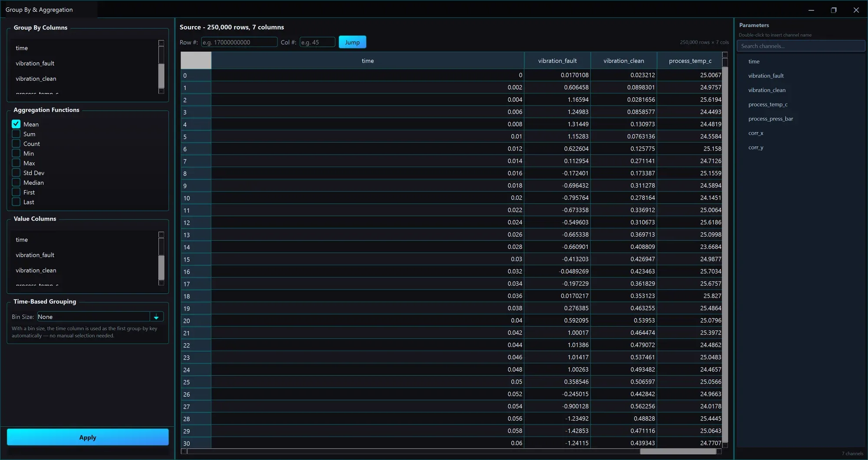The width and height of the screenshot is (868, 460).
Task: Select time in Value Columns list
Action: 84,240
